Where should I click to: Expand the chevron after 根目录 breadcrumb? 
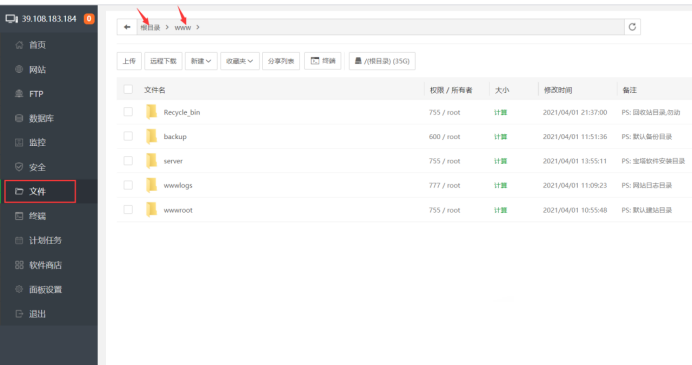167,27
